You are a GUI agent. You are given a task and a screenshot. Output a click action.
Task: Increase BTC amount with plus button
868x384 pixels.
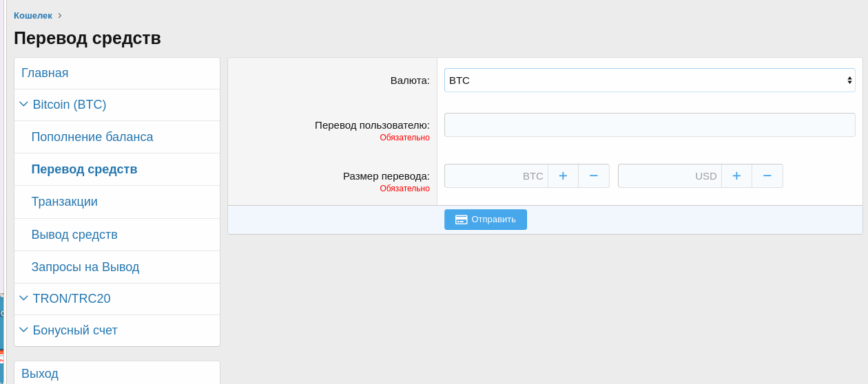point(563,175)
